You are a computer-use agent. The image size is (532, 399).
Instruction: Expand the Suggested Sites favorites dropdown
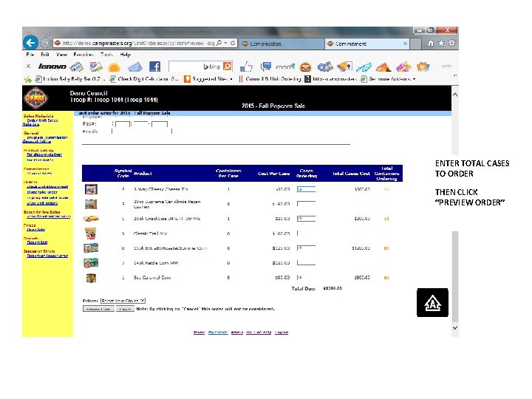(x=231, y=79)
